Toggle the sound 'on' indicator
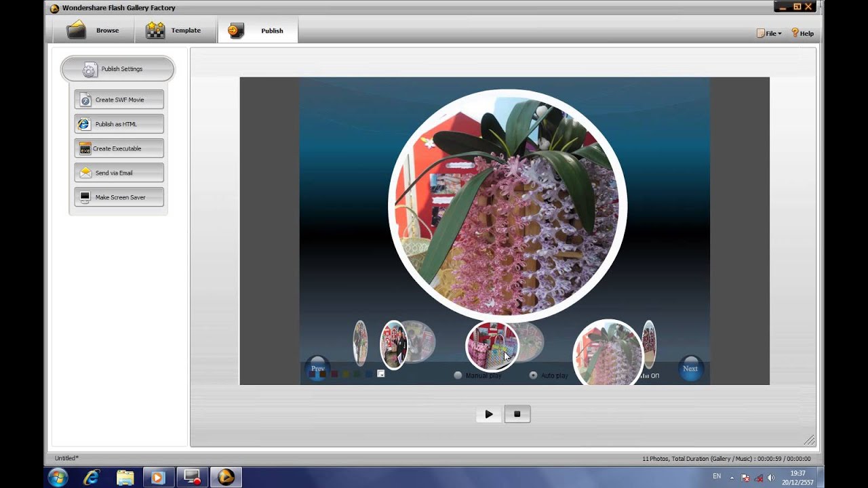This screenshot has height=488, width=868. pyautogui.click(x=652, y=375)
